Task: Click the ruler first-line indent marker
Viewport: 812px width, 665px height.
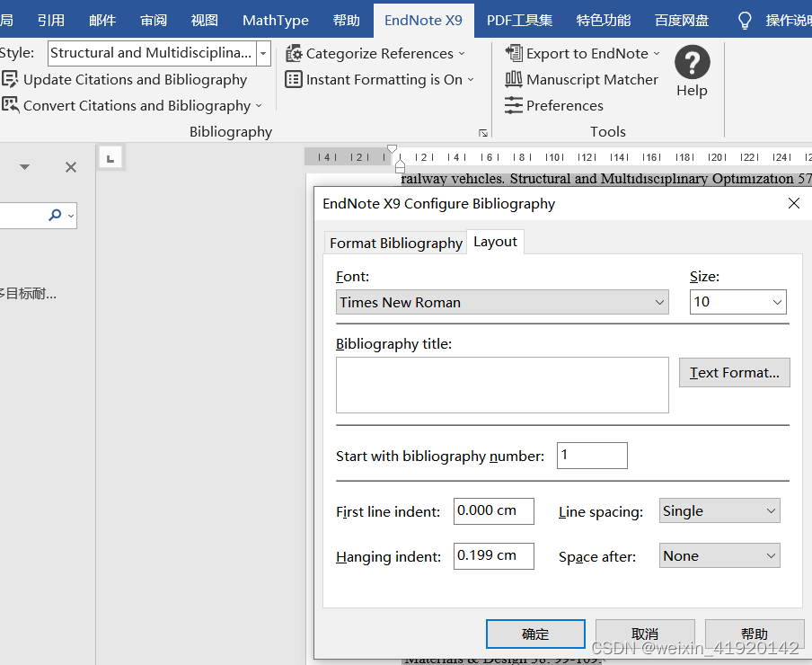Action: click(392, 149)
